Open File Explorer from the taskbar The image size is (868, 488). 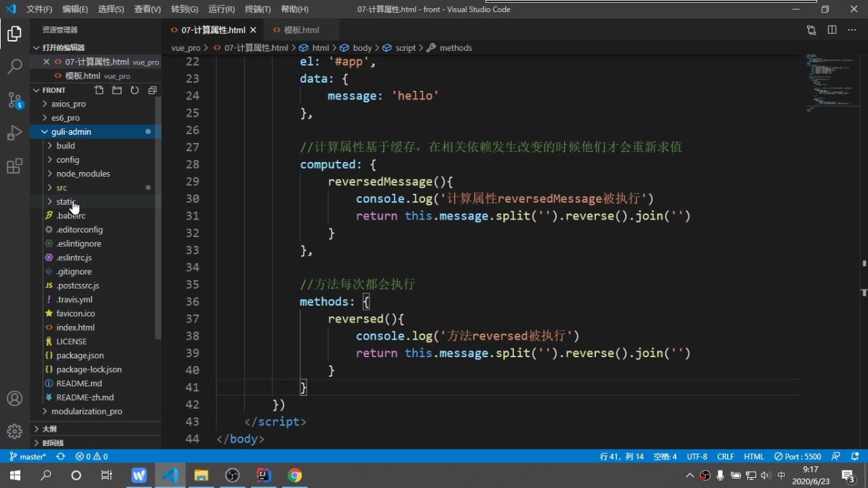(201, 475)
